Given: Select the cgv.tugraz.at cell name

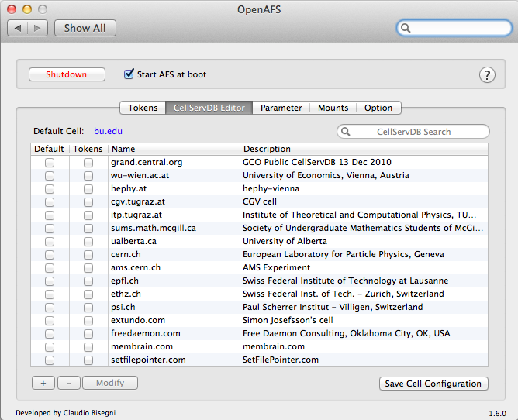Looking at the screenshot, I should pyautogui.click(x=138, y=201).
